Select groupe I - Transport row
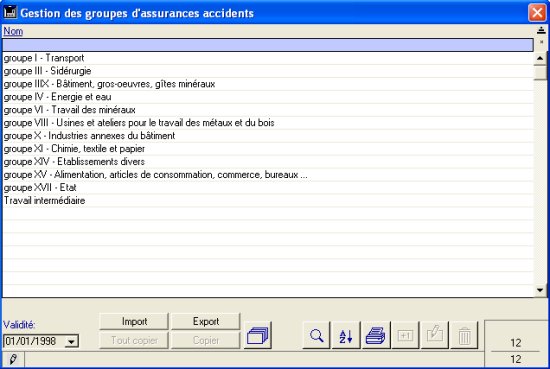Screen dimensions: 550x369 tap(268, 58)
